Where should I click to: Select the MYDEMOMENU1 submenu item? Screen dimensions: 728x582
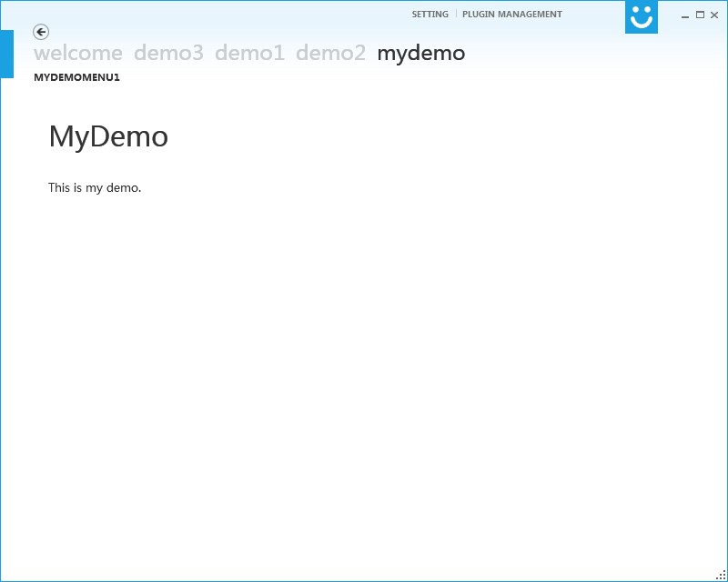(76, 77)
